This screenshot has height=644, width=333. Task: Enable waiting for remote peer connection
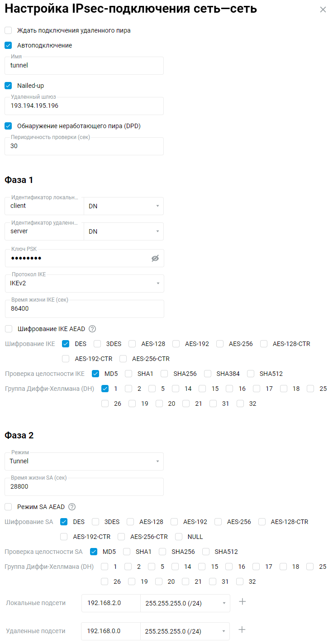pos(8,30)
